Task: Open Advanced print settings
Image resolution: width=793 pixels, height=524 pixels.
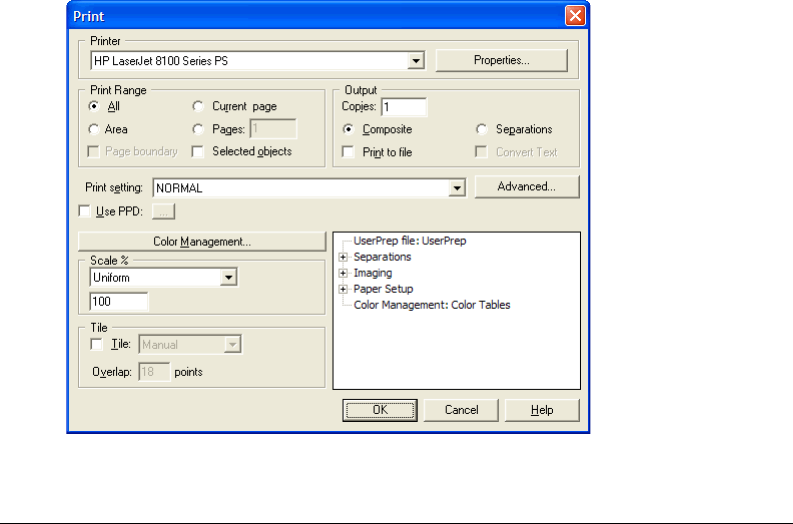Action: (x=526, y=187)
